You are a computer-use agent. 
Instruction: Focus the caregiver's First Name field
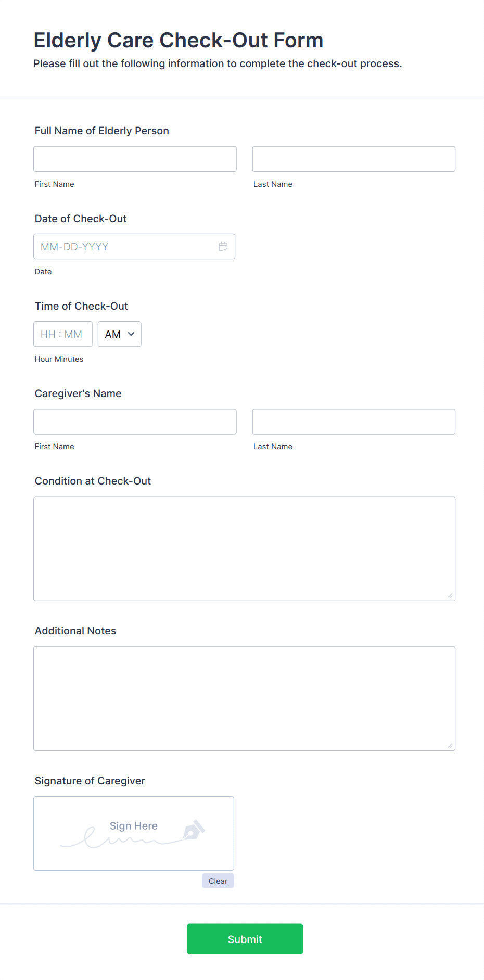point(135,422)
